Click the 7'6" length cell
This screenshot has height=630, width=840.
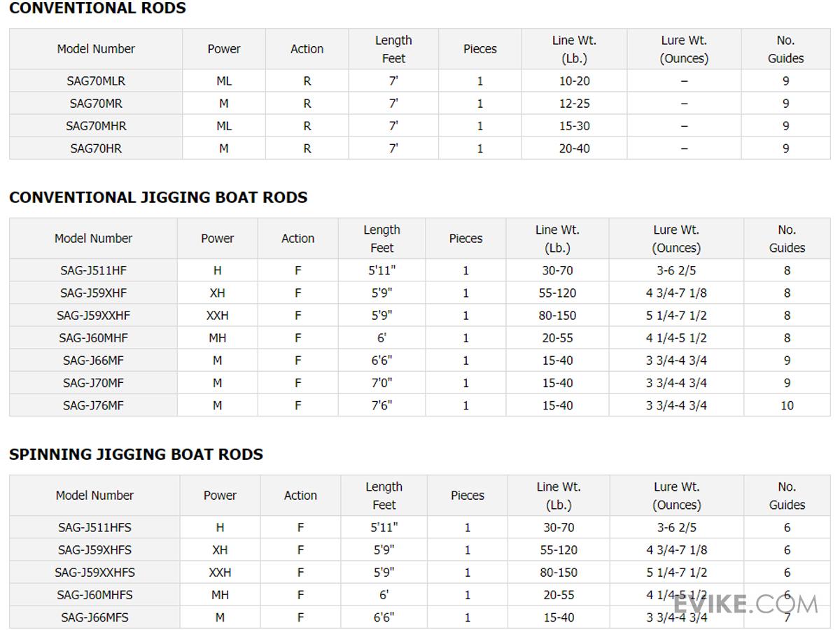[381, 405]
